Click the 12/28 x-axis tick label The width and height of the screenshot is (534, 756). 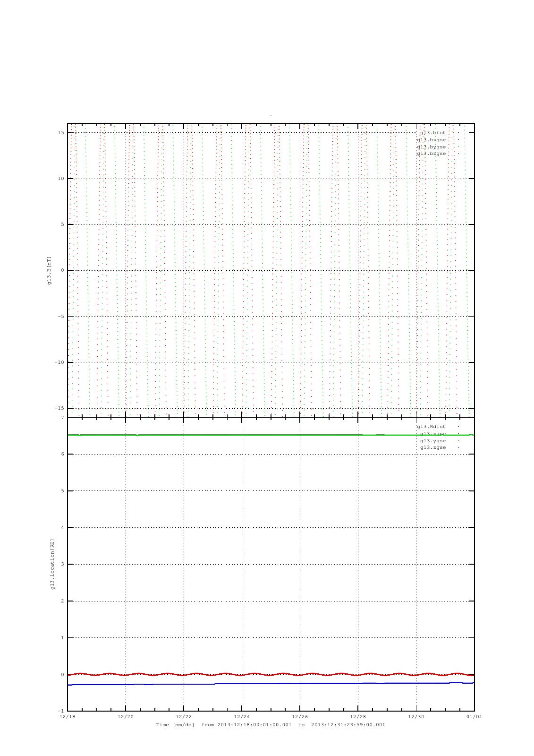point(358,717)
